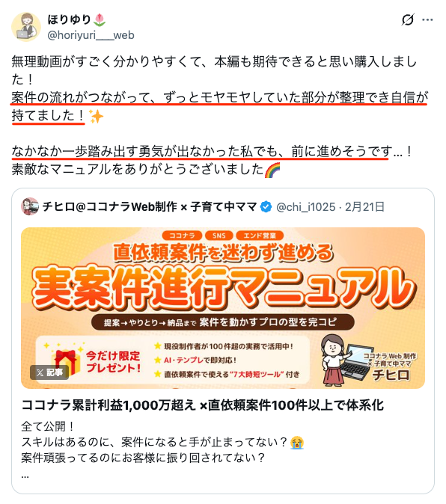
Task: Click the ほりゆり display name
Action: click(x=69, y=19)
